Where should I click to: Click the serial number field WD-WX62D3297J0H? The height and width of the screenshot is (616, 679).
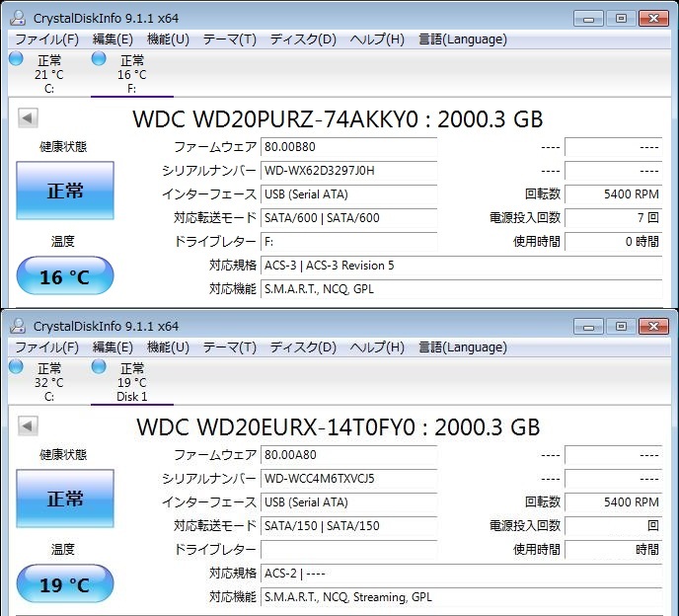[x=348, y=171]
